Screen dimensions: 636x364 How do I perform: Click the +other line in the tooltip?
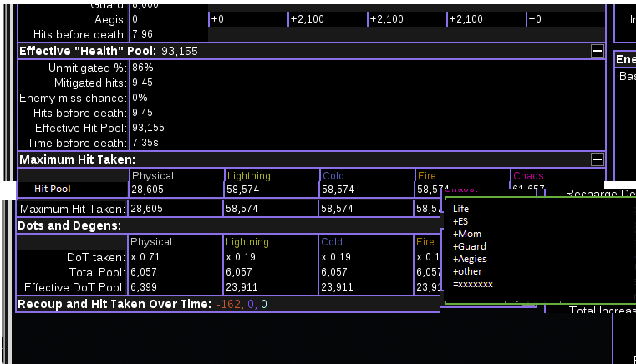click(x=467, y=271)
